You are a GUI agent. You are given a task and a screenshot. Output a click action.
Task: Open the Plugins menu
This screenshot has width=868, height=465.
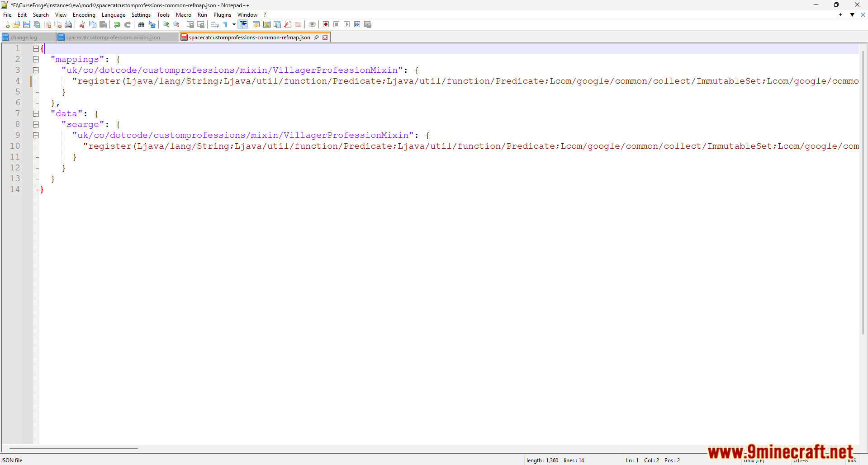pos(222,15)
